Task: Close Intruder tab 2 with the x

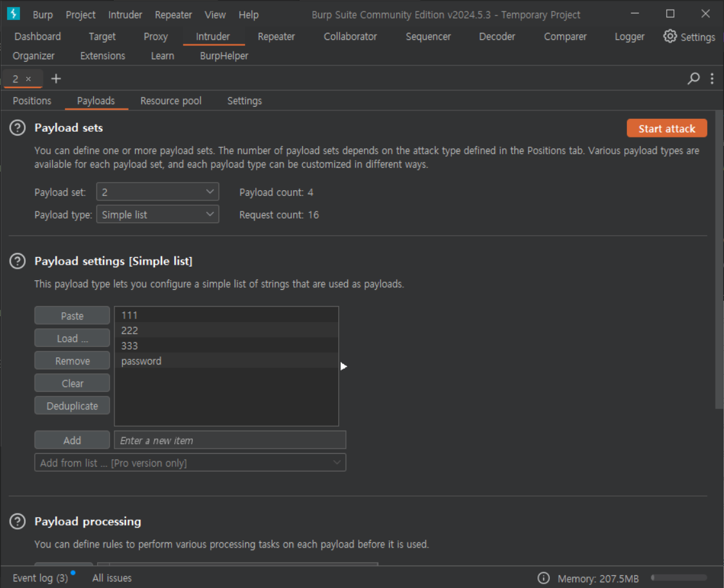Action: (29, 79)
